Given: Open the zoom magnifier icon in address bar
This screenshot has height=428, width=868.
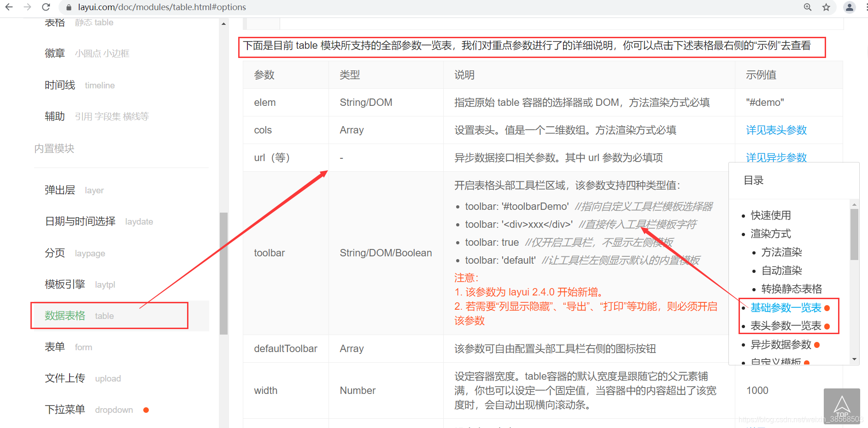Looking at the screenshot, I should (808, 7).
